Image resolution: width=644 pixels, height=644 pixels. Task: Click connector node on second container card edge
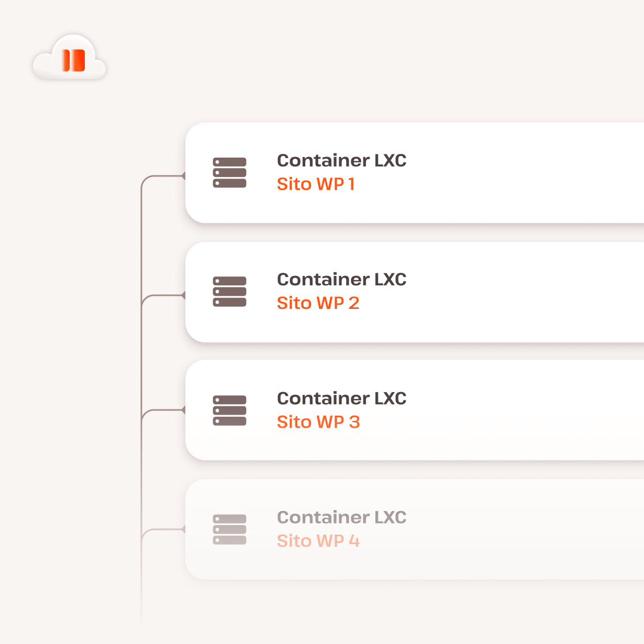tap(184, 295)
